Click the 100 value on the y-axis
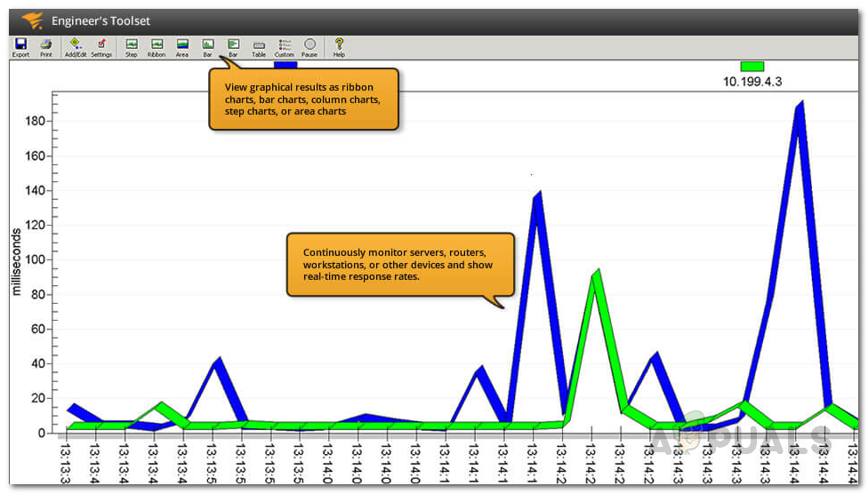This screenshot has height=494, width=868. [36, 259]
